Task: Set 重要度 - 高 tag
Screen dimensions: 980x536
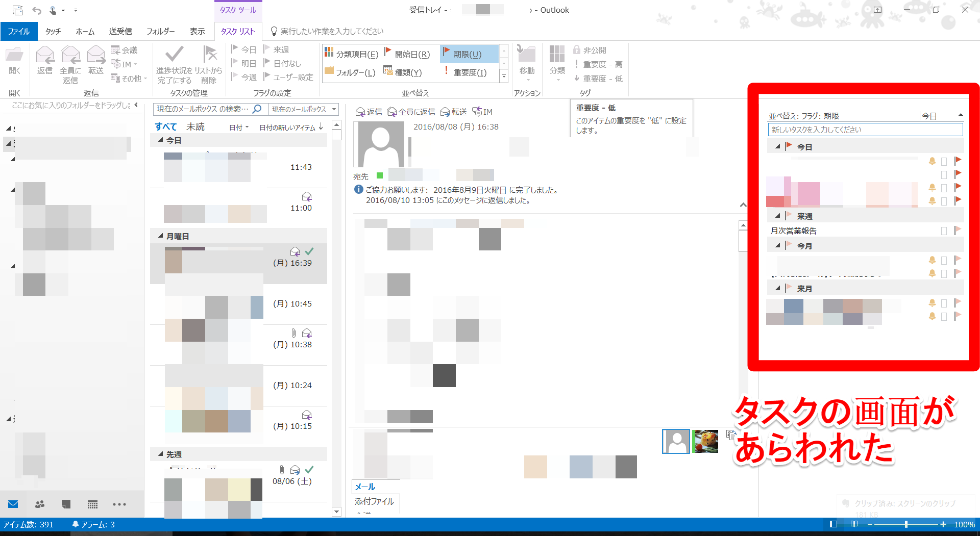Action: 598,64
